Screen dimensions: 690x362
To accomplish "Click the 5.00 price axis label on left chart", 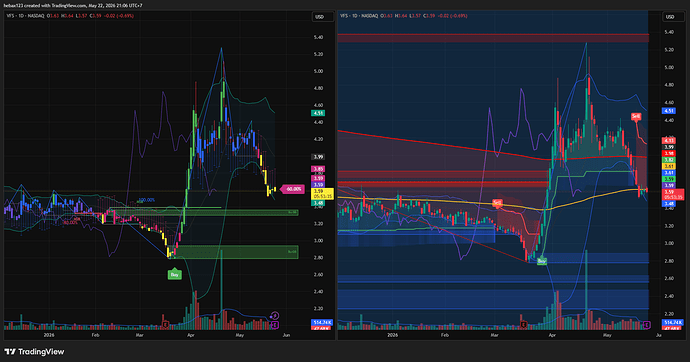I will [x=318, y=71].
